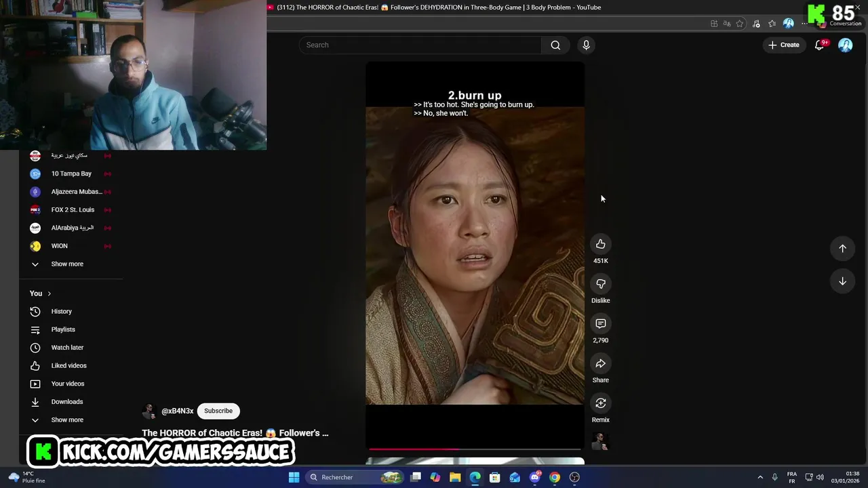868x488 pixels.
Task: Go to the previous Short using up arrow
Action: pyautogui.click(x=842, y=248)
